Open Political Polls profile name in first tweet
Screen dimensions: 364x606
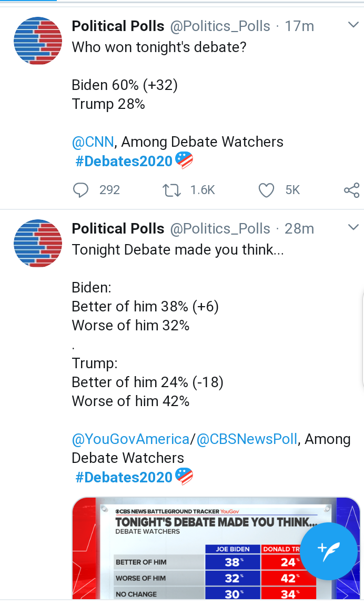[x=118, y=26]
